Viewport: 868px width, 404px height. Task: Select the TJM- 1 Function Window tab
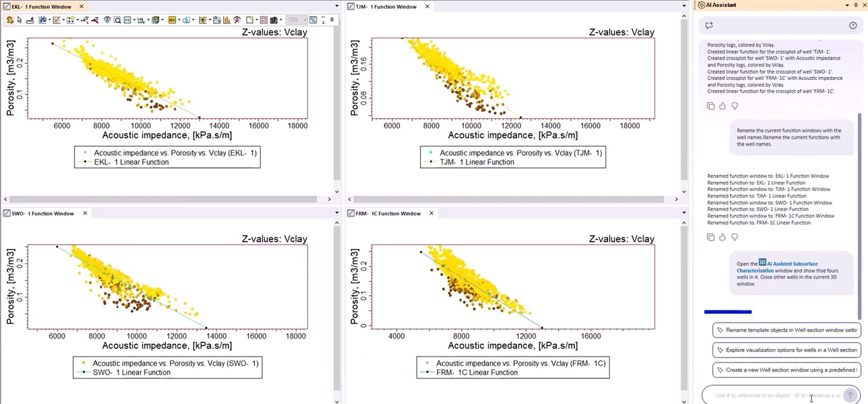point(386,7)
